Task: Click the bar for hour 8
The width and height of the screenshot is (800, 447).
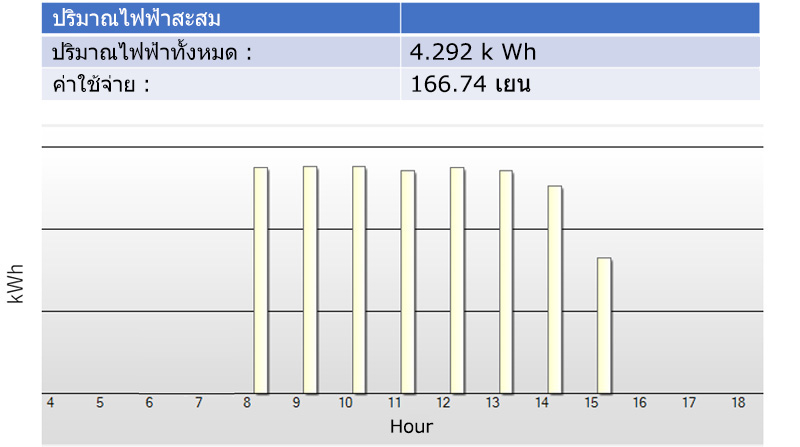Action: pyautogui.click(x=261, y=280)
